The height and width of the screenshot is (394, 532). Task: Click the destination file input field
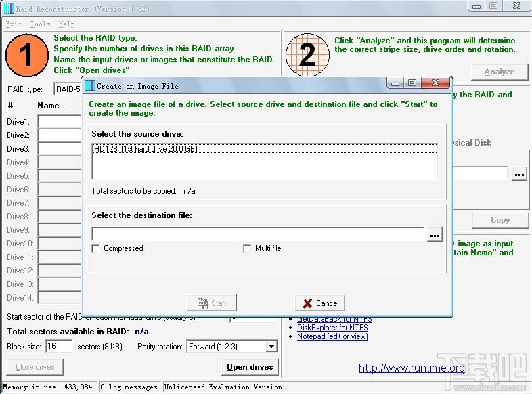(258, 234)
